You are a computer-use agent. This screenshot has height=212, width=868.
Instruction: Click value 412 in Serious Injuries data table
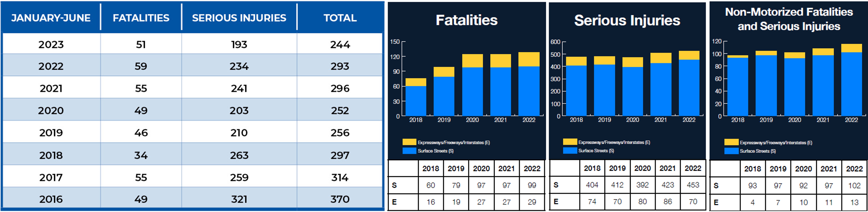pos(617,185)
